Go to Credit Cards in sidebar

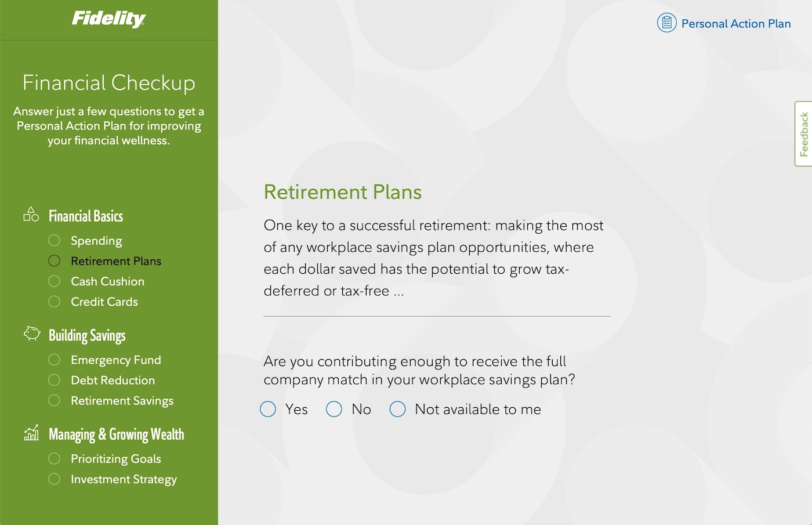pyautogui.click(x=104, y=302)
